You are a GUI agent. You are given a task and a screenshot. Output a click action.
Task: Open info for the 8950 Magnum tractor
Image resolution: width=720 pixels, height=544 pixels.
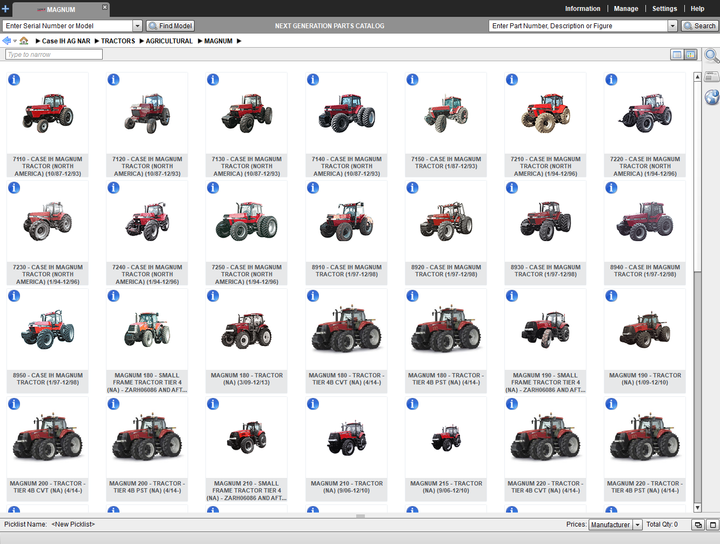point(14,296)
